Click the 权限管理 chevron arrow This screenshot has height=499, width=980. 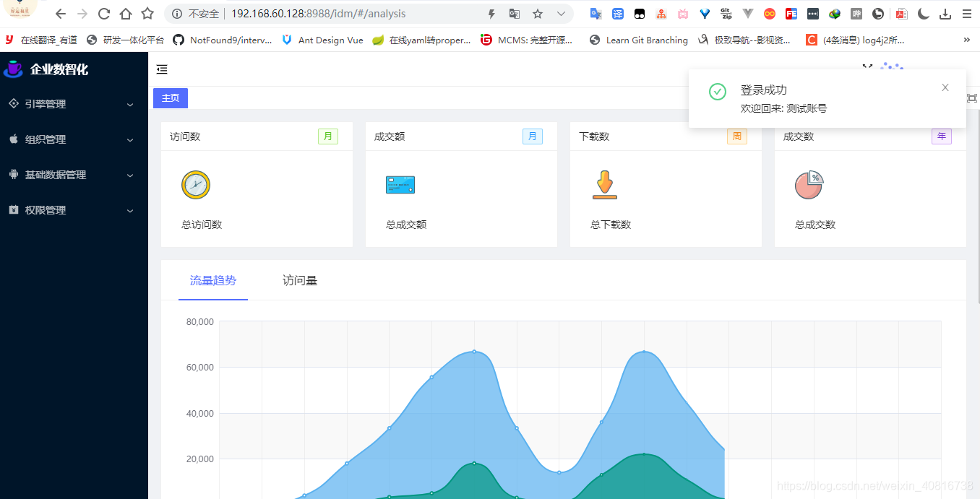pos(130,211)
